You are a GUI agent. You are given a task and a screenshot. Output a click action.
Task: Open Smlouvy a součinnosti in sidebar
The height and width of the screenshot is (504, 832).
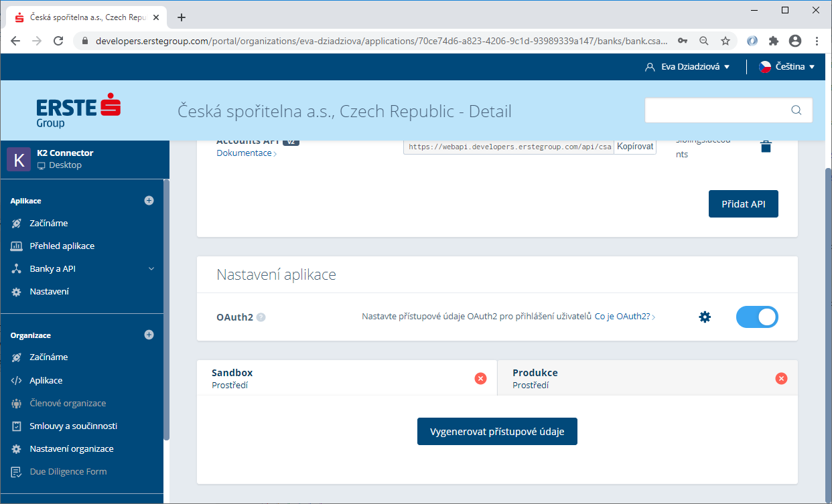point(73,426)
